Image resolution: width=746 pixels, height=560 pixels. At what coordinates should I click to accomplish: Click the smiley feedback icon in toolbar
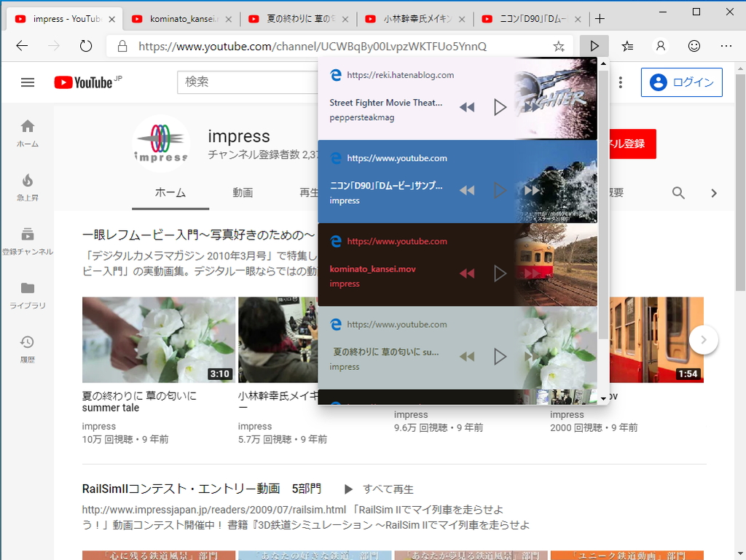(694, 45)
